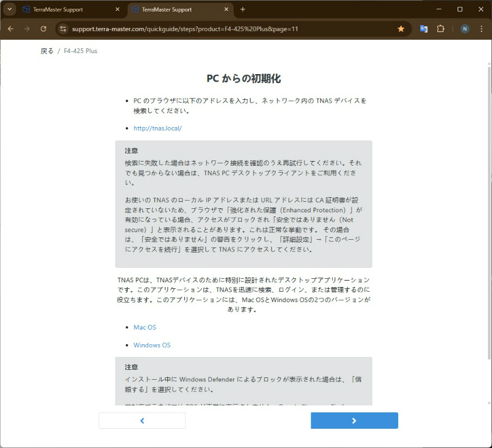Open the Google Translate extension icon
This screenshot has height=448, width=492.
[424, 29]
